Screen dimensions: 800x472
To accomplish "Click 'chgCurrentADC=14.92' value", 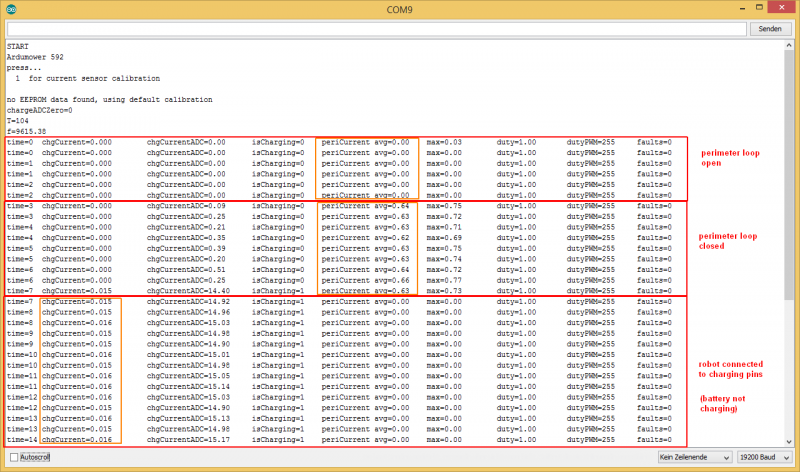I will click(x=188, y=302).
